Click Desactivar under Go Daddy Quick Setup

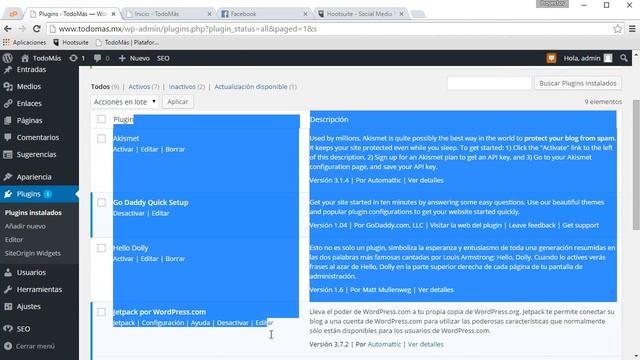click(x=129, y=213)
